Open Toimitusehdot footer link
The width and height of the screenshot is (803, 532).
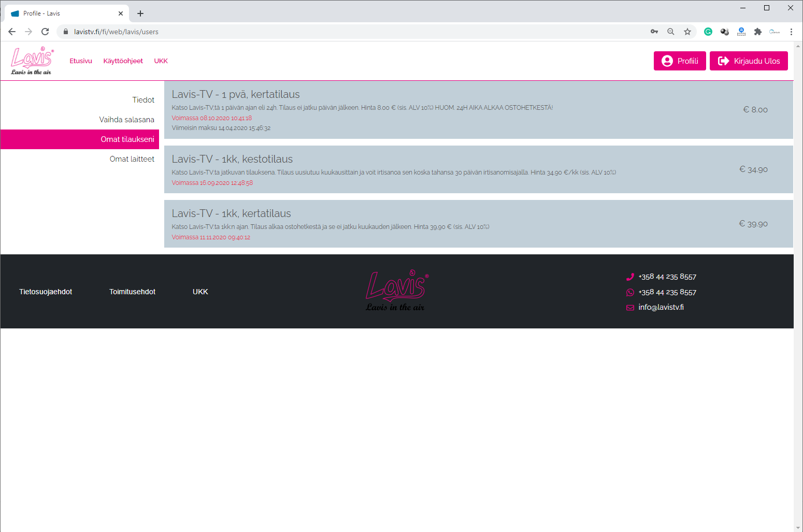tap(132, 292)
